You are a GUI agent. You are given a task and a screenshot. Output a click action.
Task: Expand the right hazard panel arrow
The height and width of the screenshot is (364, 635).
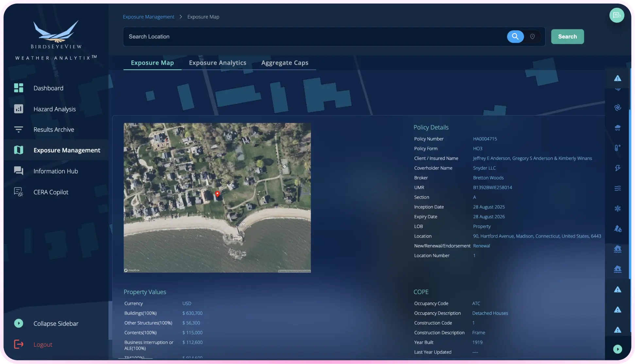tap(617, 349)
